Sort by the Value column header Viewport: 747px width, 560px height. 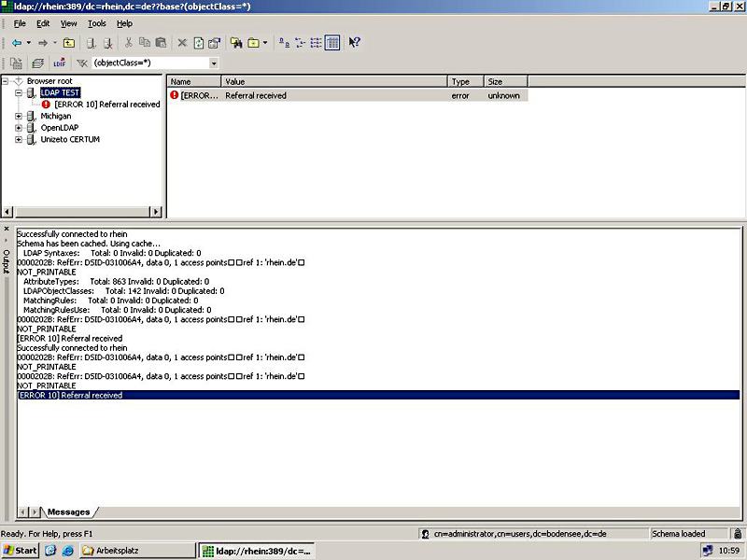334,81
